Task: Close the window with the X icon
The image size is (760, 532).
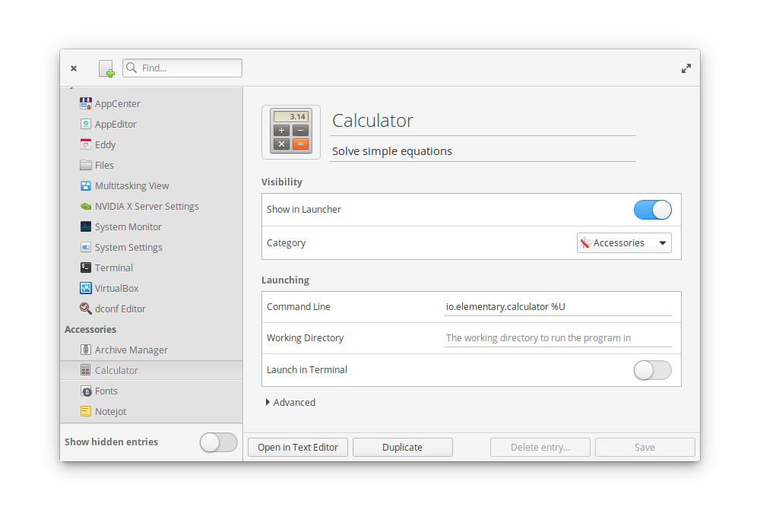Action: click(74, 68)
